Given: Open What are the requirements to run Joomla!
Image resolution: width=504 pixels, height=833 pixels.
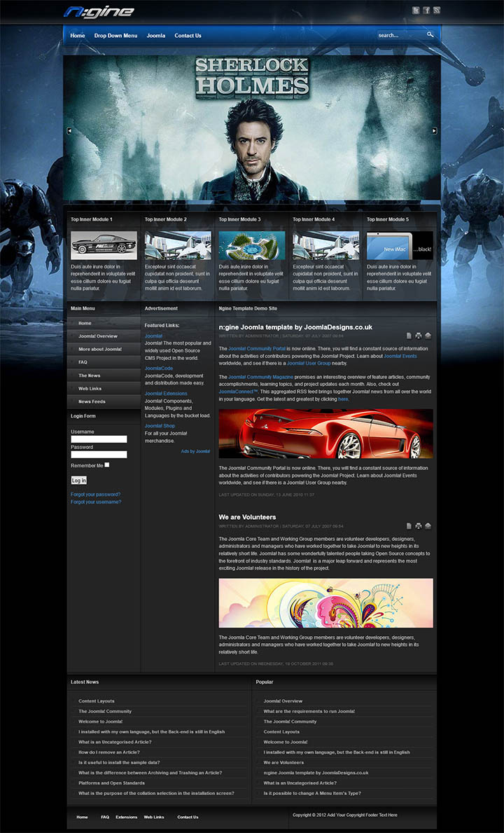Looking at the screenshot, I should (309, 711).
